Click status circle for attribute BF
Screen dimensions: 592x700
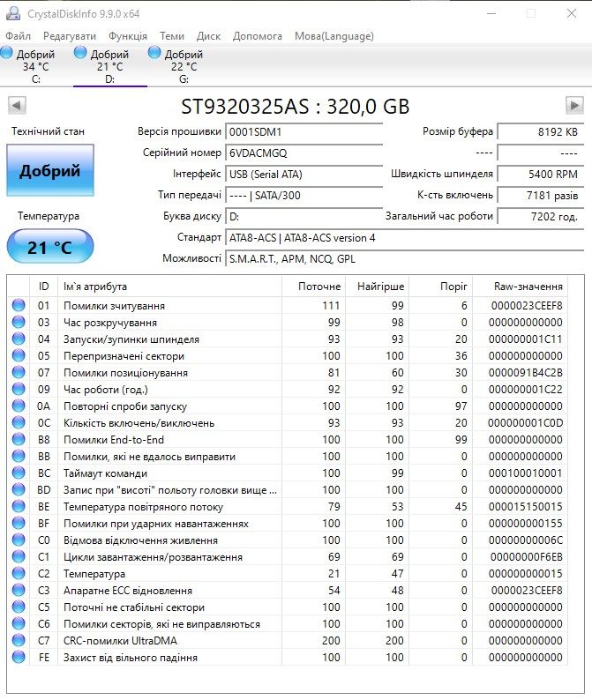[x=19, y=523]
